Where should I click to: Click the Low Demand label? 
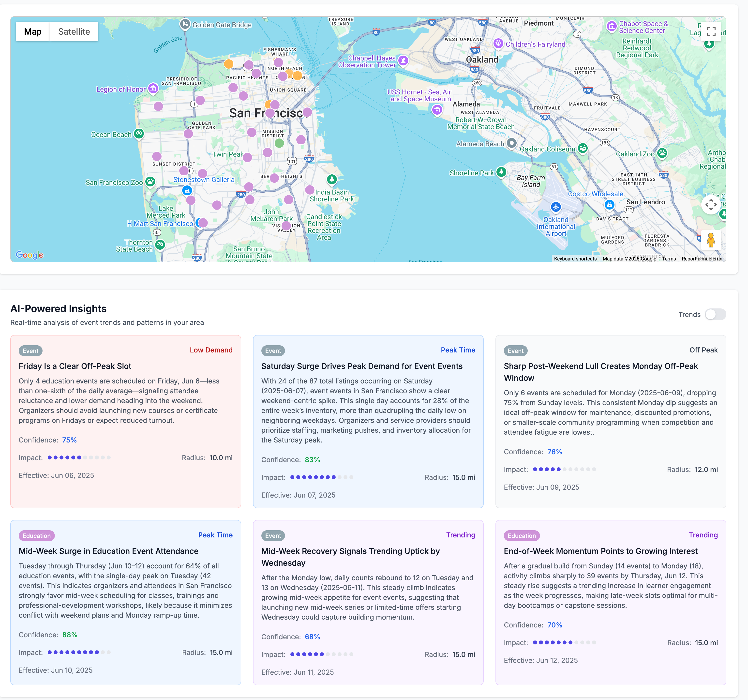(211, 350)
